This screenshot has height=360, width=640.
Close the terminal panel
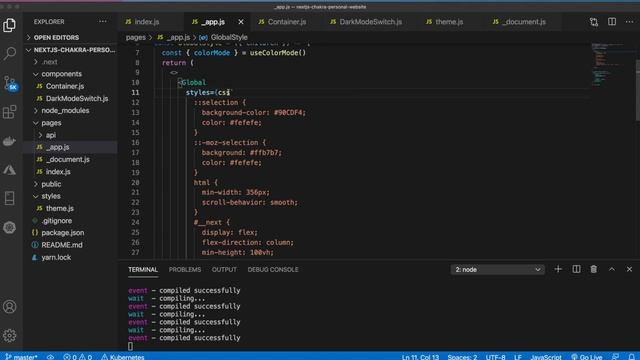(x=629, y=269)
